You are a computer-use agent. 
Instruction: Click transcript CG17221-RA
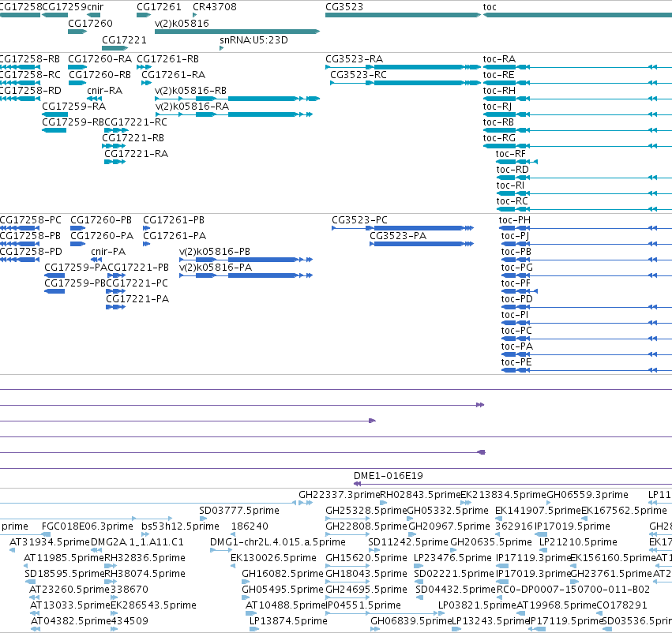point(115,162)
